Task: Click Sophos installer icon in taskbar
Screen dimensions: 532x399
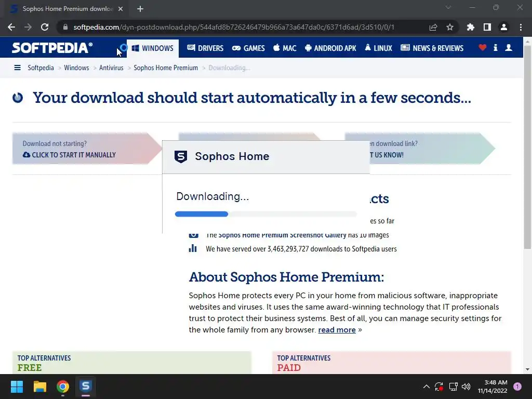Action: [x=86, y=387]
